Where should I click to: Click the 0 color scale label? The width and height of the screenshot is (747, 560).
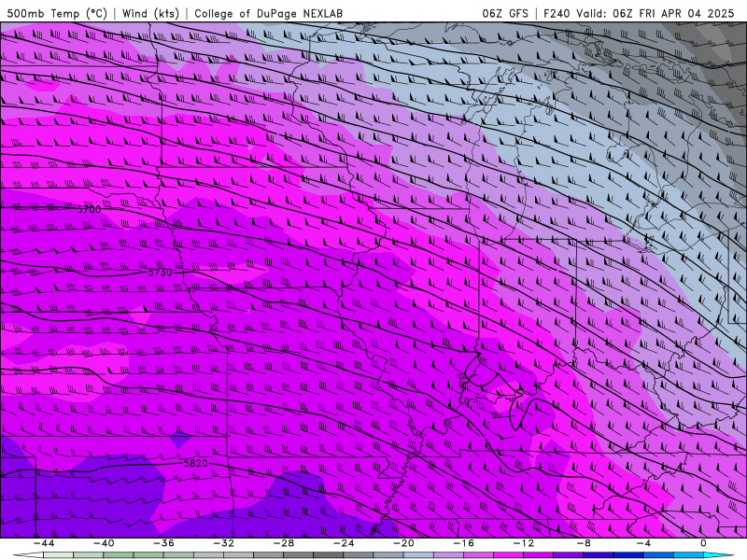tap(704, 543)
